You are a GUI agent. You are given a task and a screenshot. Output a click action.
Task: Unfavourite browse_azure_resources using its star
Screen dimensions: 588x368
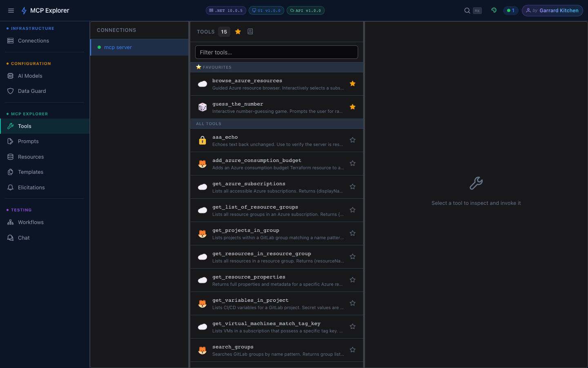coord(352,84)
